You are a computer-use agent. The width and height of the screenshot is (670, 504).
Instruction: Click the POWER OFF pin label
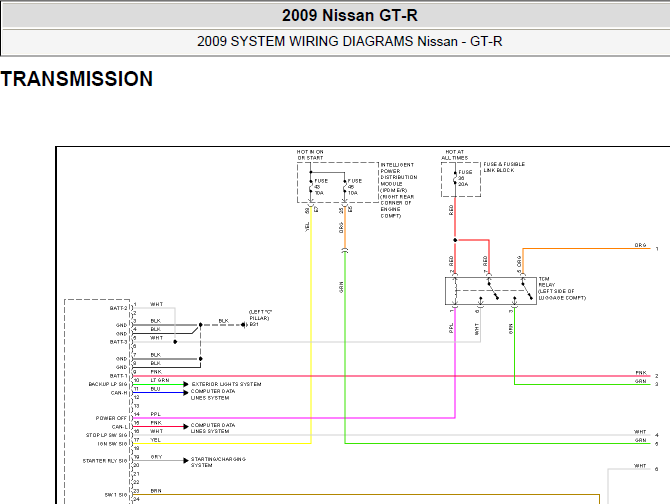(112, 418)
